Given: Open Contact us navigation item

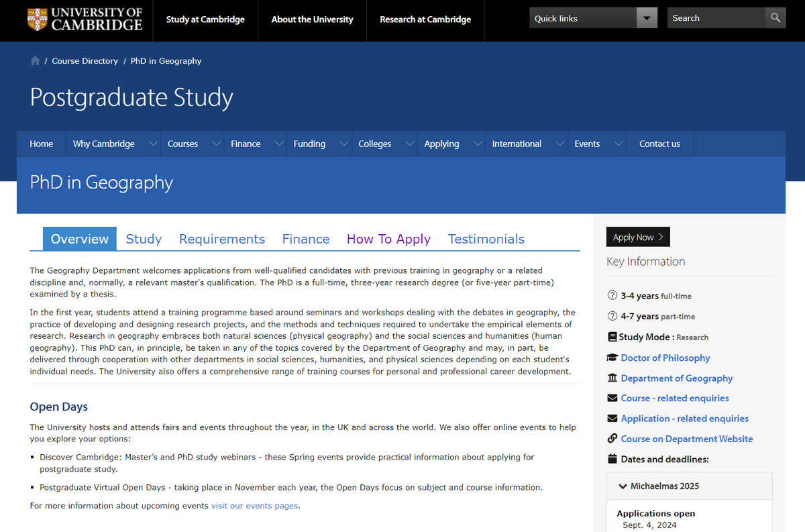Looking at the screenshot, I should (659, 144).
